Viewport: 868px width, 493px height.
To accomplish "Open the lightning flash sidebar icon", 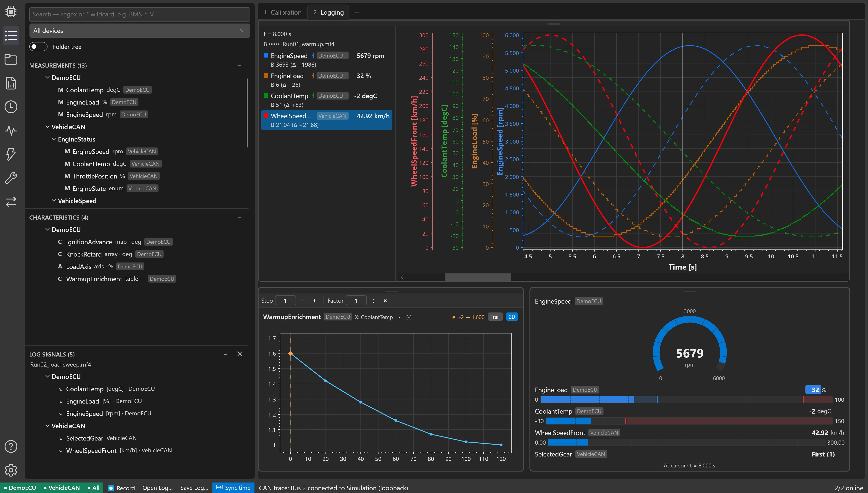I will (x=11, y=154).
